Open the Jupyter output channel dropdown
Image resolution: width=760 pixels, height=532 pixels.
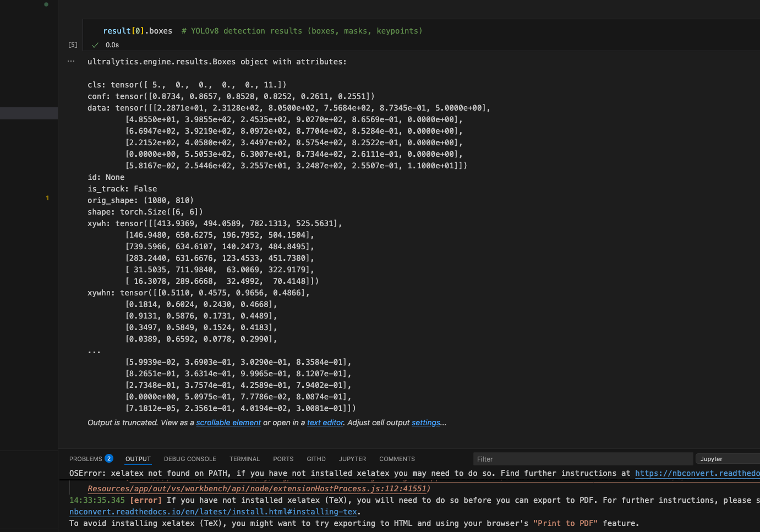726,459
